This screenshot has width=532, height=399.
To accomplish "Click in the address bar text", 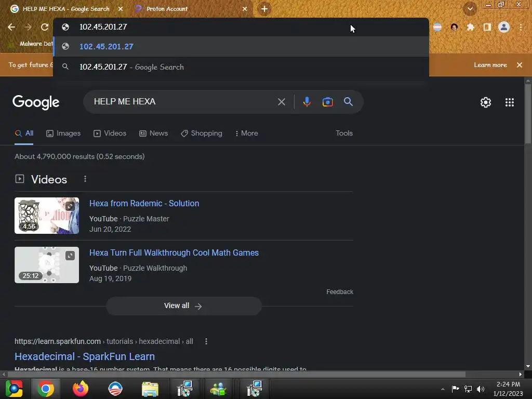I will click(x=103, y=27).
